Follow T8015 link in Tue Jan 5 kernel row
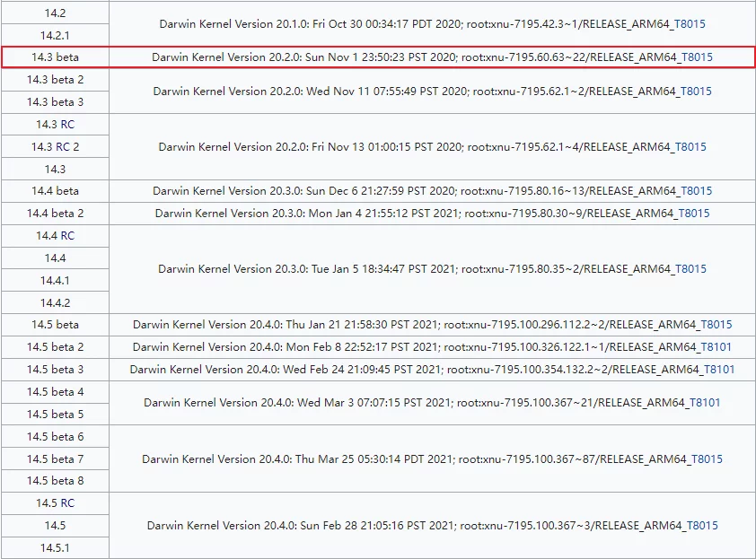This screenshot has width=756, height=559. [x=690, y=269]
